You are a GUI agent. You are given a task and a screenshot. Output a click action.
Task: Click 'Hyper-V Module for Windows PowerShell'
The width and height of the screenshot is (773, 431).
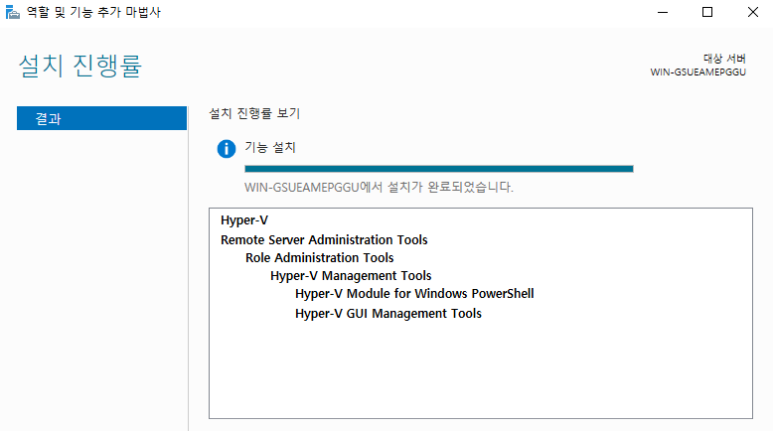point(414,293)
